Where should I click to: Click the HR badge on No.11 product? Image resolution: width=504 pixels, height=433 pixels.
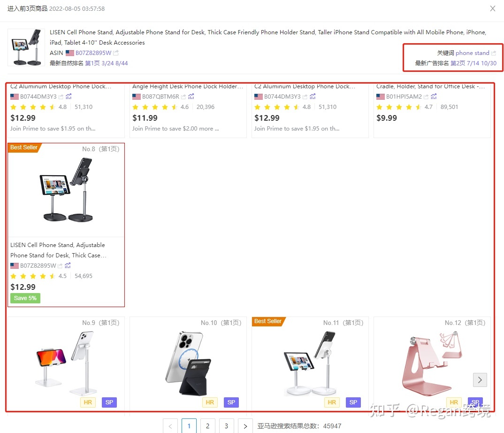pos(332,402)
